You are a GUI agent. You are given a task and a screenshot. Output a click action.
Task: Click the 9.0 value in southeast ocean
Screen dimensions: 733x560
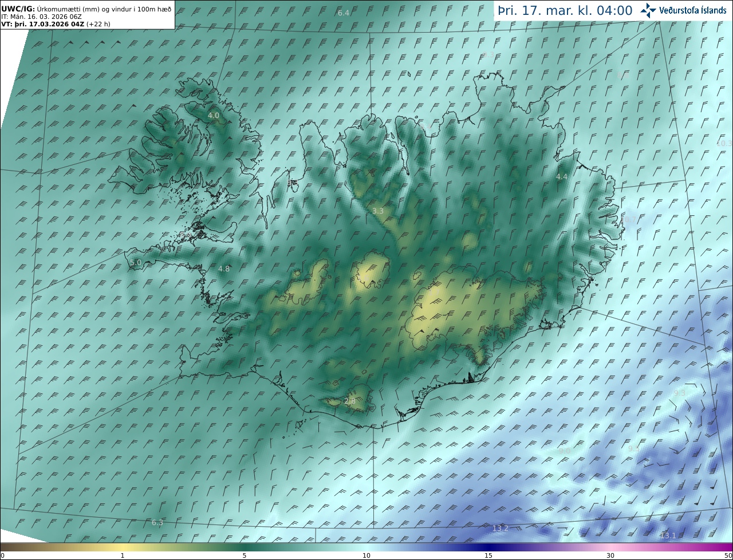565,451
